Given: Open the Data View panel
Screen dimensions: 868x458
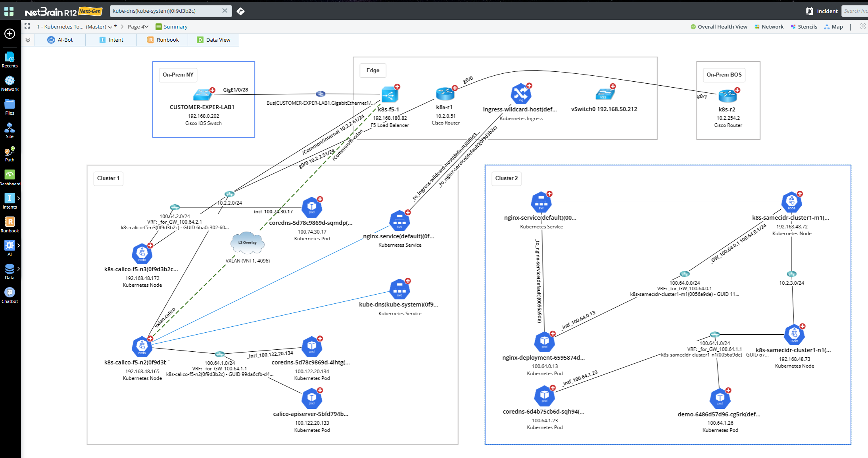Looking at the screenshot, I should coord(214,40).
